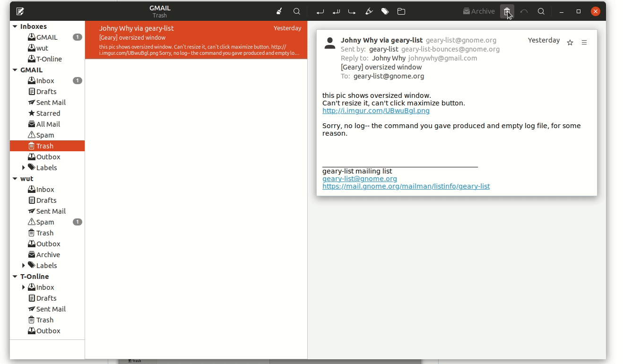This screenshot has width=623, height=364.
Task: Open Sent Mail in wut account
Action: [47, 211]
